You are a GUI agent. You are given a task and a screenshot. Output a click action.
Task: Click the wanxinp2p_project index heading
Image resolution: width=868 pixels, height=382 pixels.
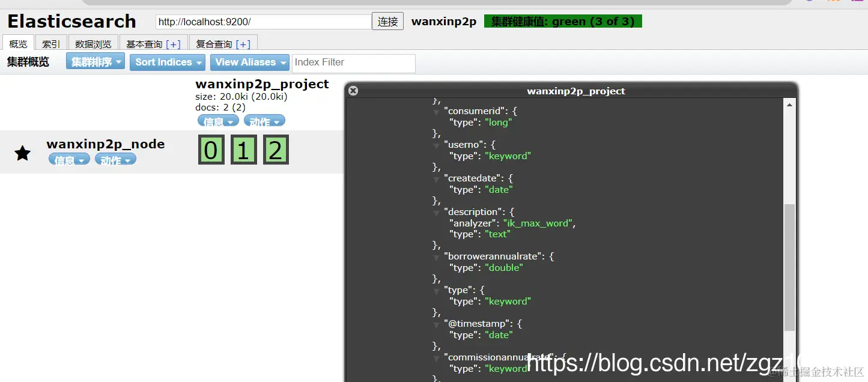pos(262,83)
